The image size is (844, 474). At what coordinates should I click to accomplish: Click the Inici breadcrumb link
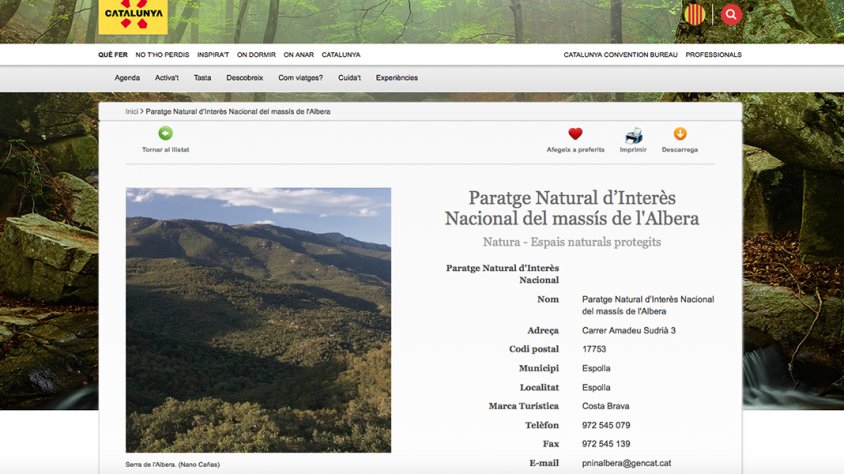(x=132, y=112)
